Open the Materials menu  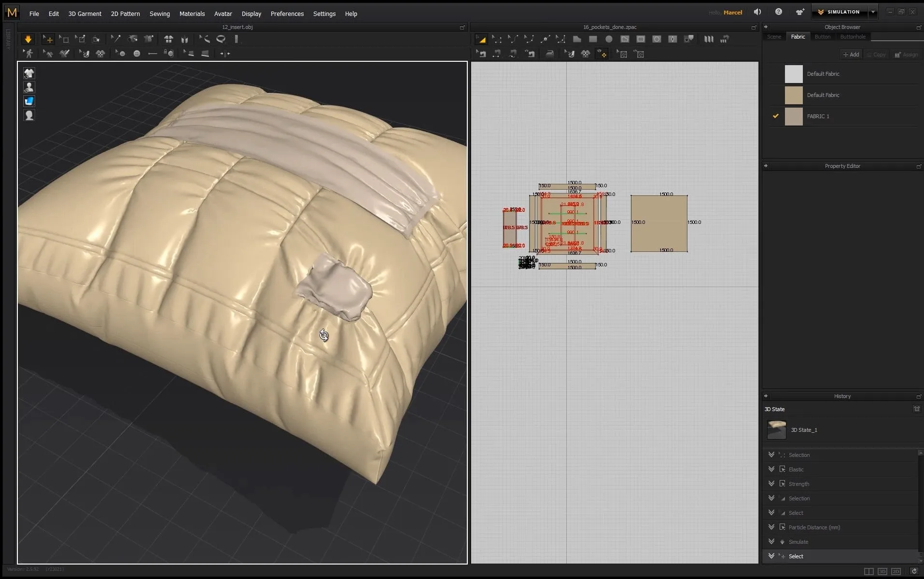[x=192, y=14]
